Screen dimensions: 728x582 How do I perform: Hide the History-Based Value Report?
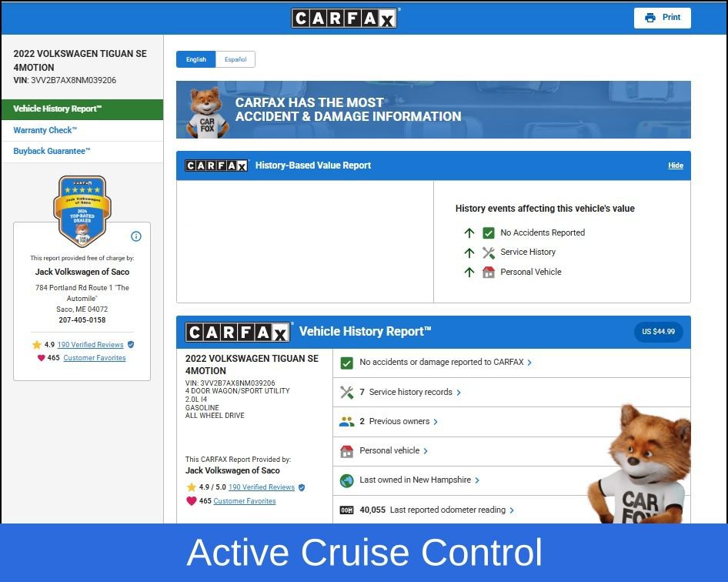pyautogui.click(x=675, y=166)
